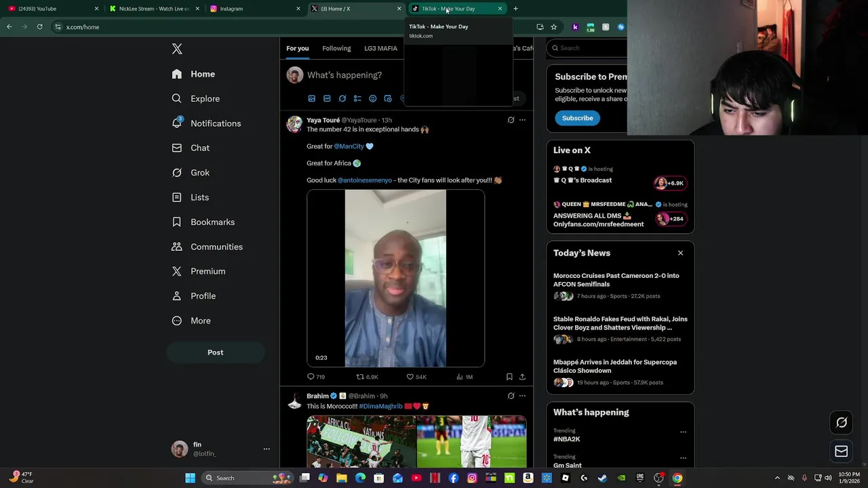Dismiss Today's News panel
868x488 pixels.
(x=680, y=253)
